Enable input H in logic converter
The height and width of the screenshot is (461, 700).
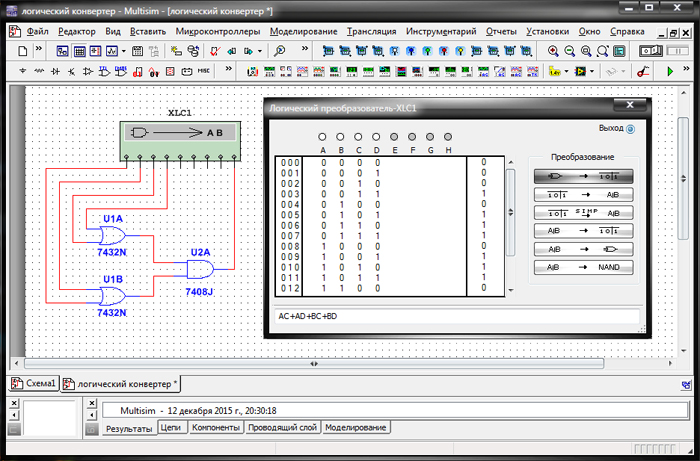point(448,137)
